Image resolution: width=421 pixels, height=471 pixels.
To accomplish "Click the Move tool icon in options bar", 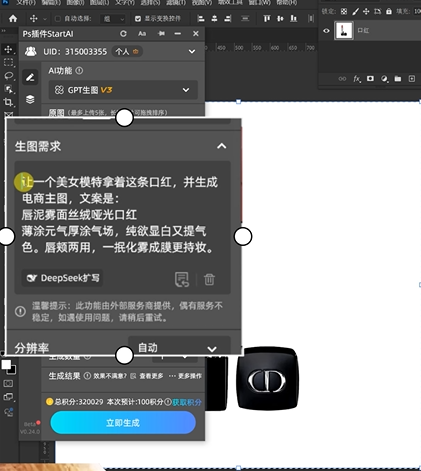I will [x=34, y=18].
